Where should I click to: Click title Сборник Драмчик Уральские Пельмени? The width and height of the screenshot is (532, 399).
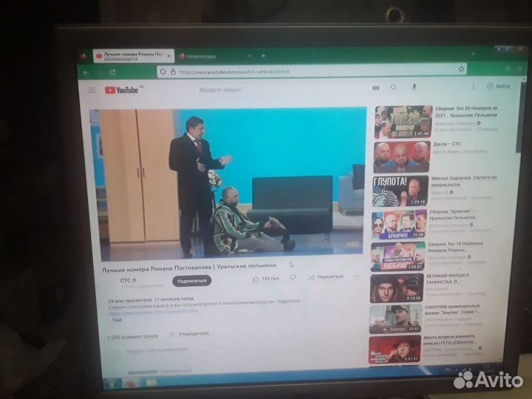pos(452,214)
